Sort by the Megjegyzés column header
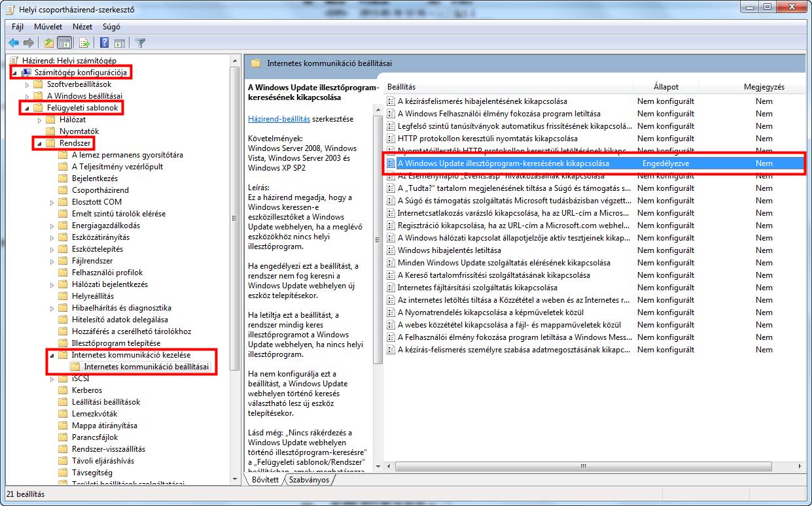The width and height of the screenshot is (812, 506). [x=752, y=87]
